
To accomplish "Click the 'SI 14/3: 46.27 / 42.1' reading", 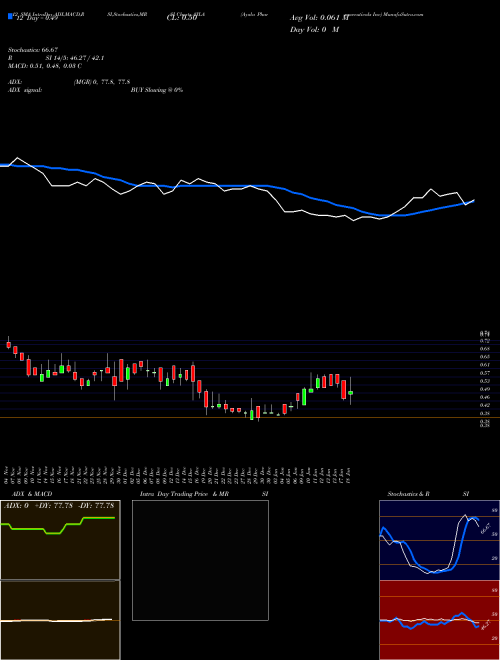I will tap(74, 58).
